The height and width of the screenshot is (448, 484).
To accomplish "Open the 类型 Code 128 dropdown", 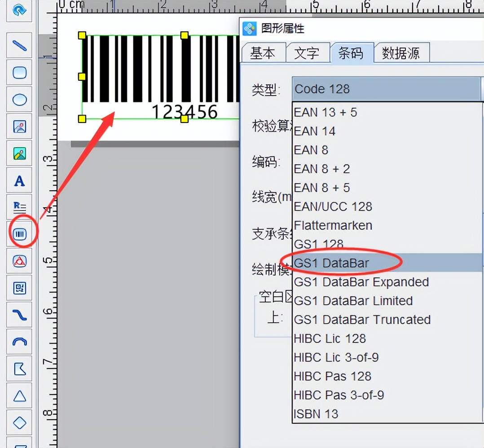I will [388, 89].
